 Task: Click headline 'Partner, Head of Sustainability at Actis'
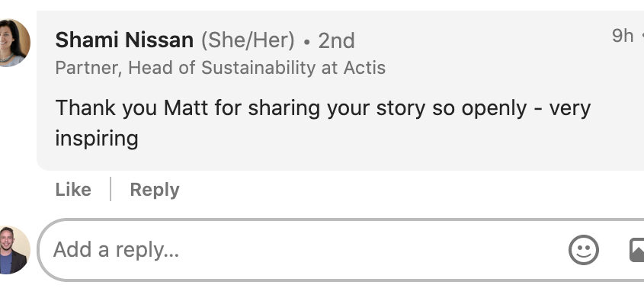pos(220,68)
